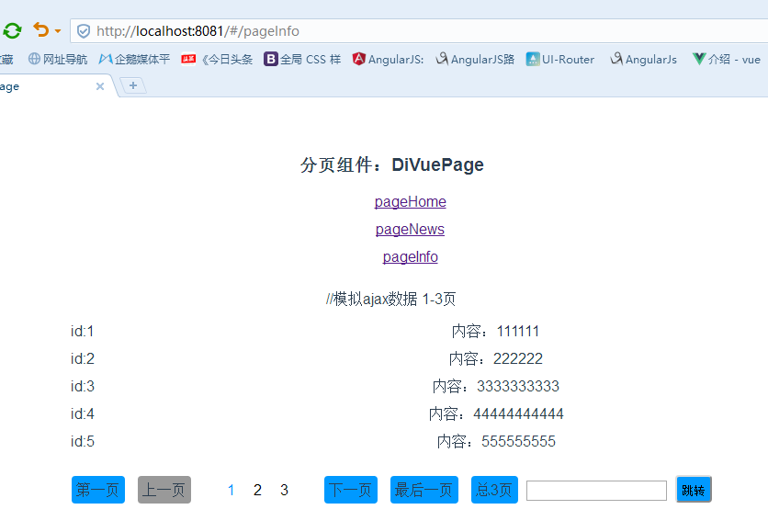Image resolution: width=768 pixels, height=532 pixels.
Task: Open the UI-Router bookmark
Action: pyautogui.click(x=560, y=60)
